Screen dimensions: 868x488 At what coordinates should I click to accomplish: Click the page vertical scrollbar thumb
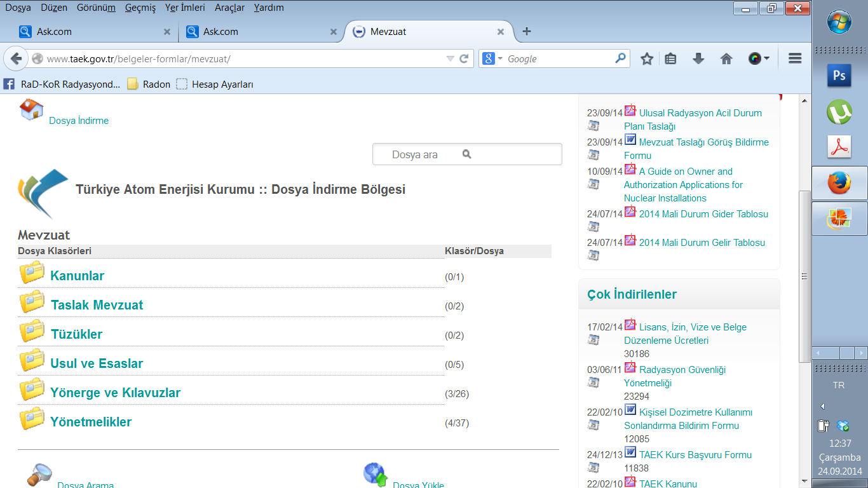point(804,276)
